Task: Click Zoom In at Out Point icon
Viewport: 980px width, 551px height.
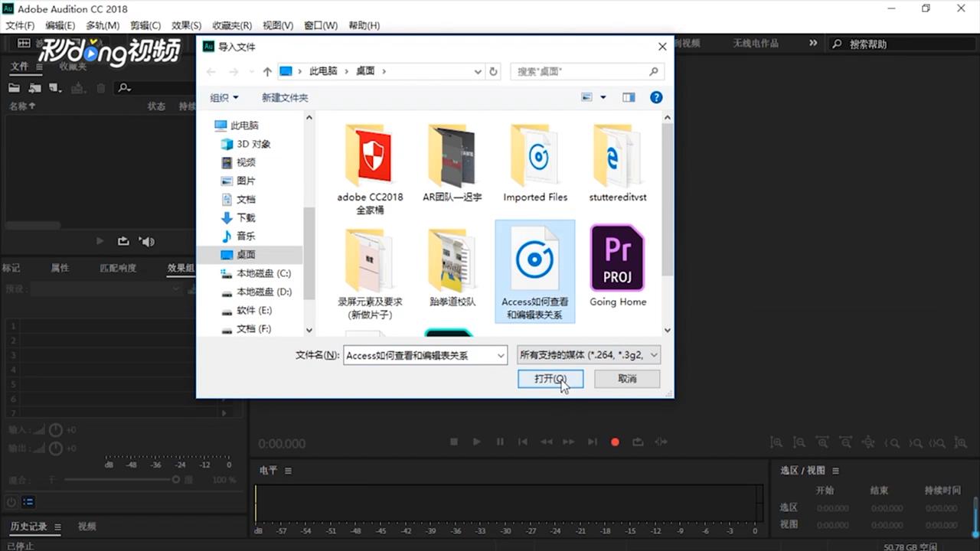Action: [x=915, y=442]
